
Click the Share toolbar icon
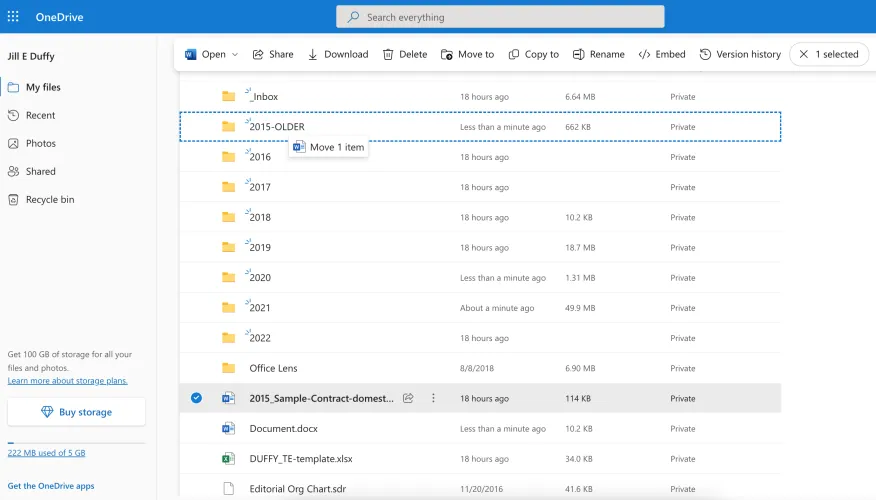point(272,54)
